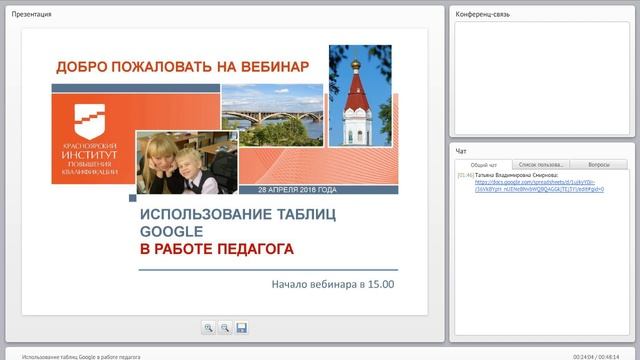
Task: Click the slide title ИСПОЛЬЗОВАНИЕ ТАБЛИЦ GOOGLE
Action: 238,223
